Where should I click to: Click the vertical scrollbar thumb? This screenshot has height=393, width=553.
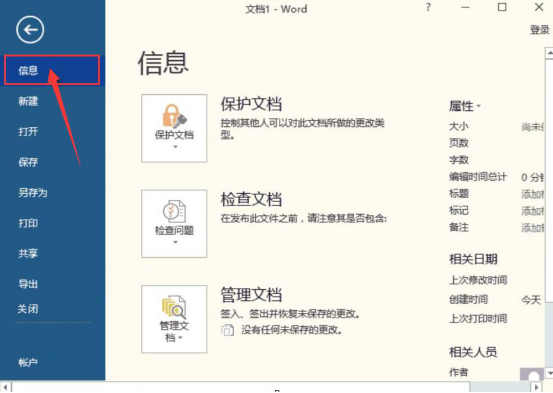coord(549,181)
